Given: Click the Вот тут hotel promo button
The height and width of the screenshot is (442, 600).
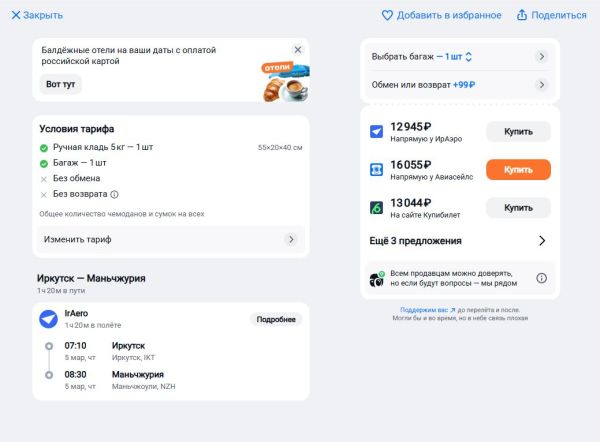Looking at the screenshot, I should (x=60, y=84).
